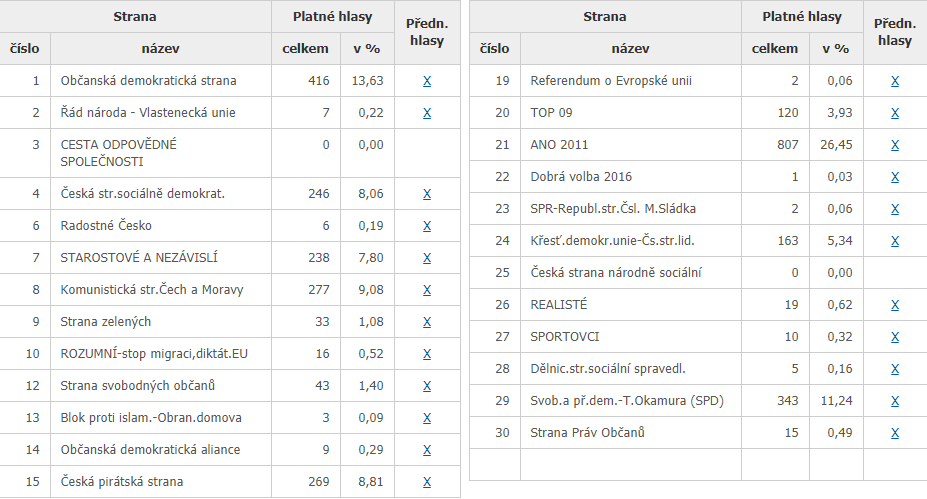
Task: Click X link for Česká pirátská strana
Action: pyautogui.click(x=427, y=482)
